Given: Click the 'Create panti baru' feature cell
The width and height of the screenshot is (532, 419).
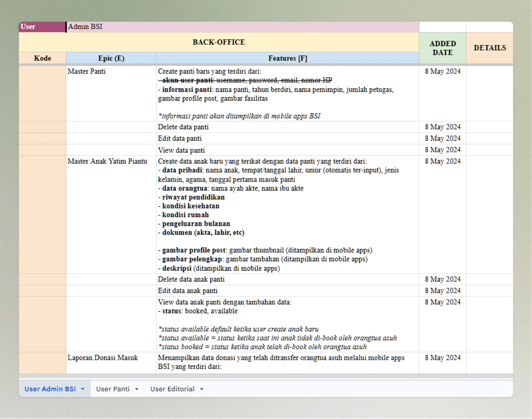Looking at the screenshot, I should [x=288, y=93].
